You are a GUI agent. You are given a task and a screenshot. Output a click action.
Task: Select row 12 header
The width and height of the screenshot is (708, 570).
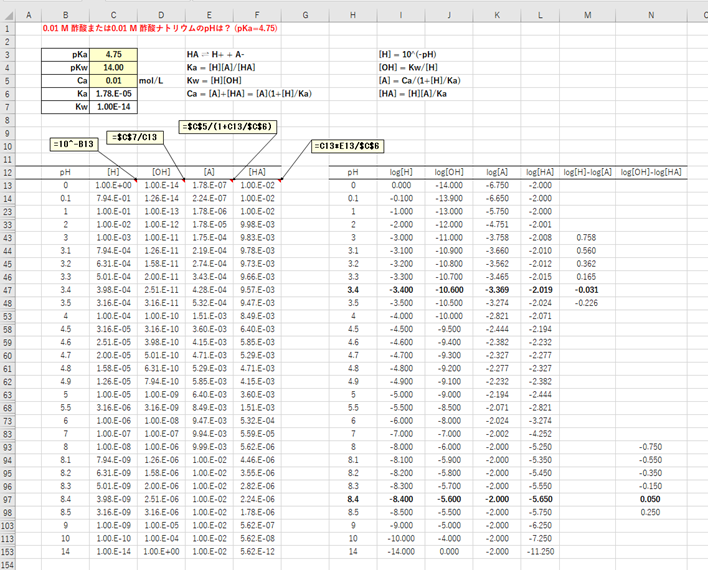coord(8,173)
